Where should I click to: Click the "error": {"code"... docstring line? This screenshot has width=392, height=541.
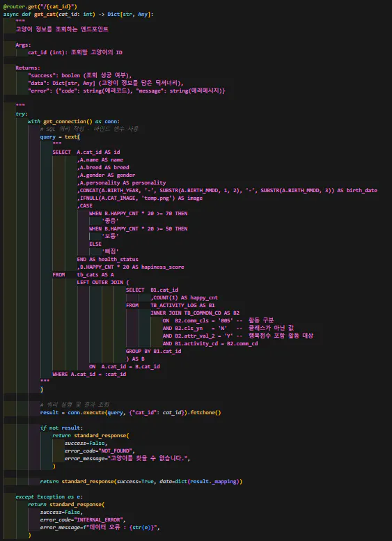tap(127, 91)
